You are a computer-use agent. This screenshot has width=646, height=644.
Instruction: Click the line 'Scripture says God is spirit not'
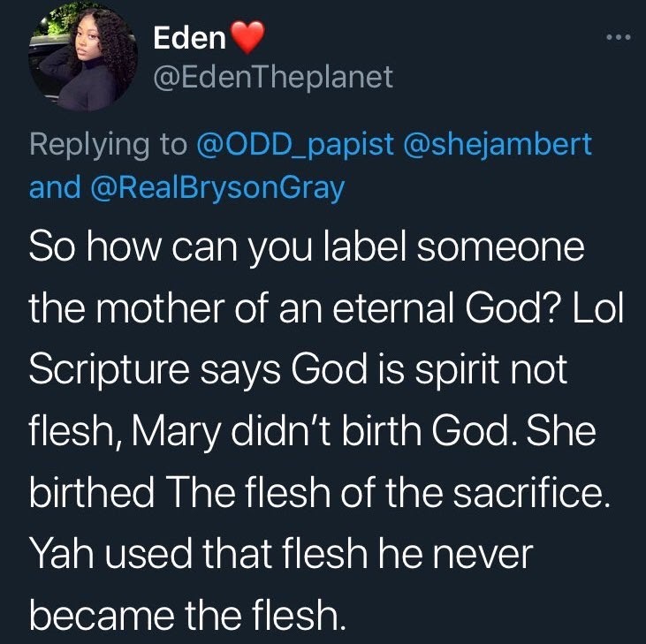299,370
